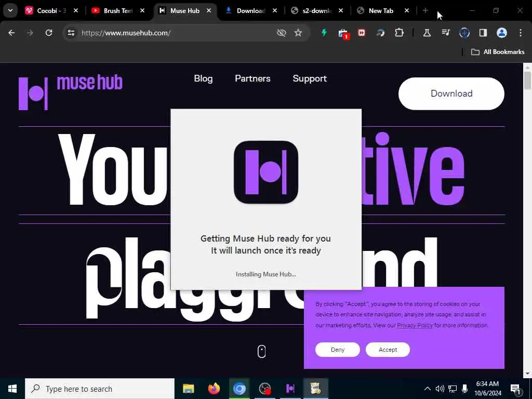Show hidden system tray icons
Image resolution: width=532 pixels, height=399 pixels.
[x=428, y=389]
